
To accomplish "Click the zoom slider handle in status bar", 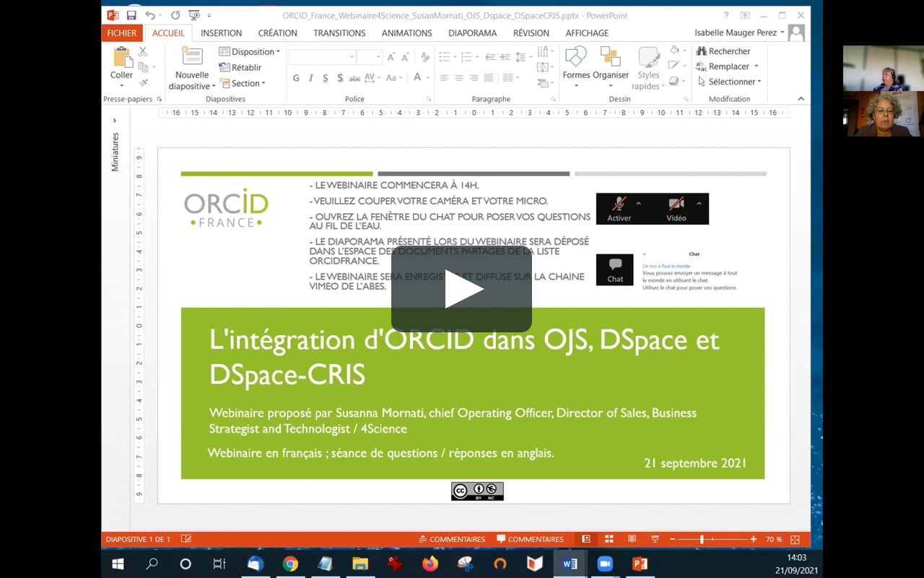I will pyautogui.click(x=700, y=539).
